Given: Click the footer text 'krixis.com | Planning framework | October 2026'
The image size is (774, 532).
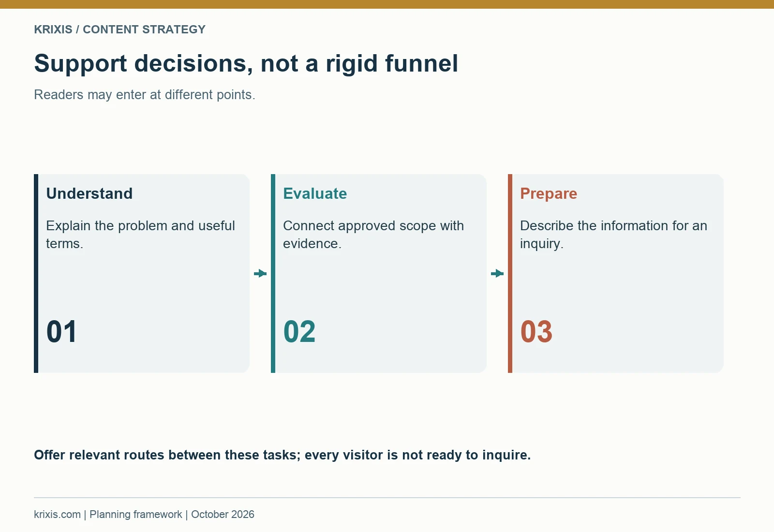Looking at the screenshot, I should [x=144, y=515].
